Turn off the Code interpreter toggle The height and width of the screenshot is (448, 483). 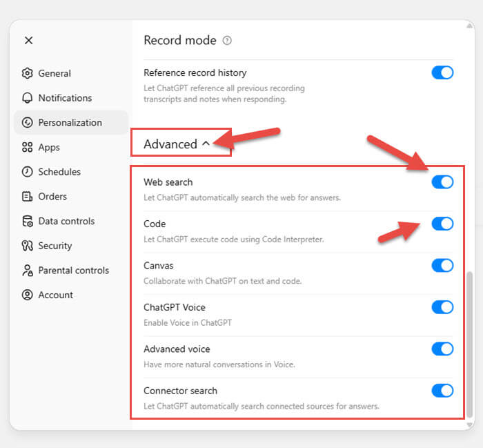click(x=442, y=224)
